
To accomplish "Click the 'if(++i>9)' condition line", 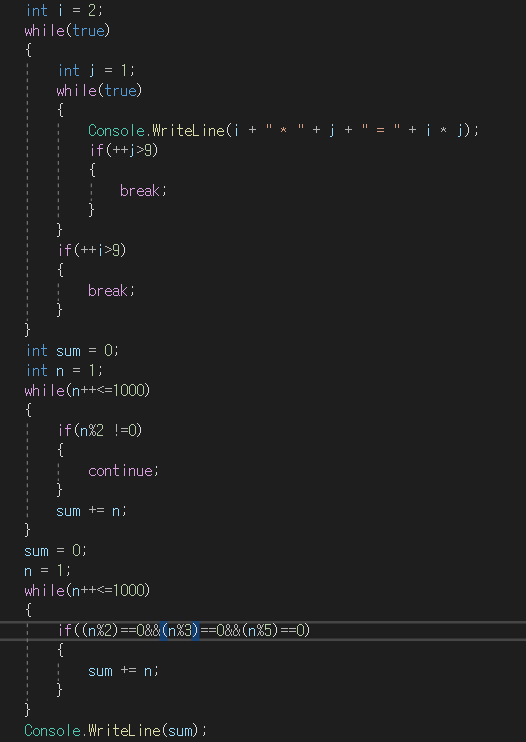I will [x=92, y=249].
